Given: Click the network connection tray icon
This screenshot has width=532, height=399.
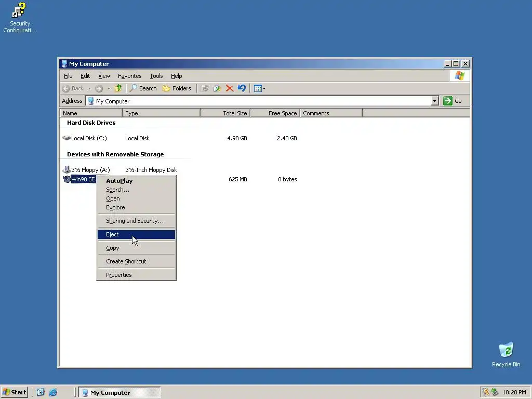Looking at the screenshot, I should pos(495,392).
